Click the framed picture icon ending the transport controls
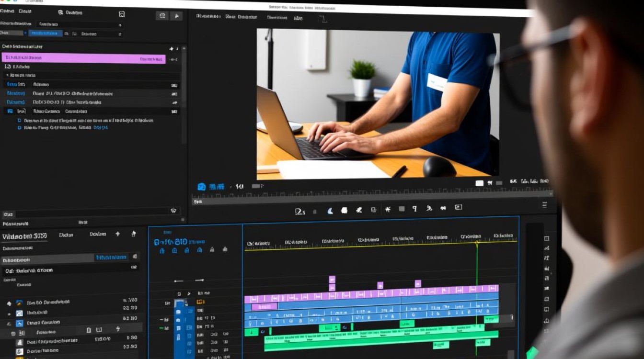Screen dimensions: 644x359 click(x=458, y=207)
